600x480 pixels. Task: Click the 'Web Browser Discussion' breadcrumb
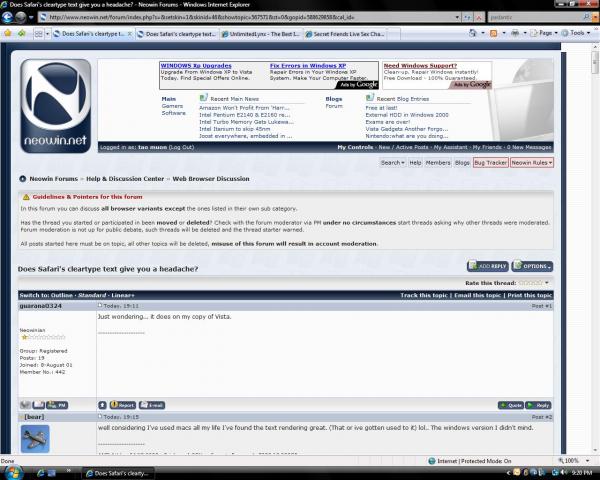[x=211, y=179]
